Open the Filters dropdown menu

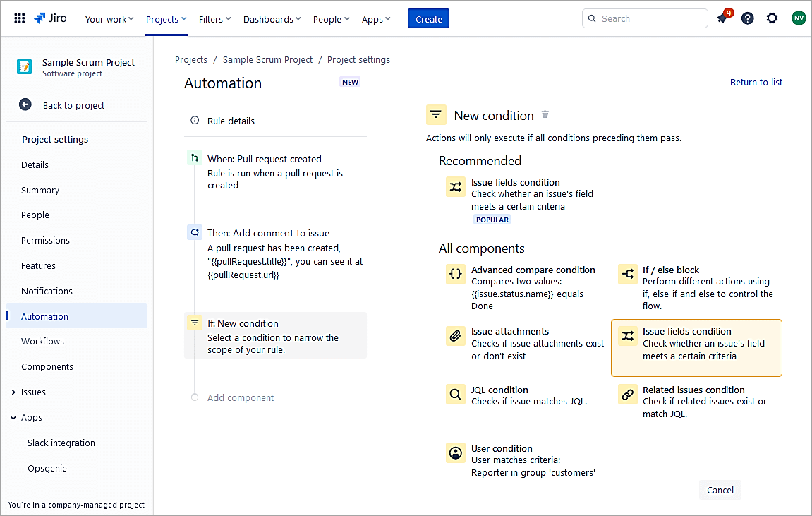215,19
